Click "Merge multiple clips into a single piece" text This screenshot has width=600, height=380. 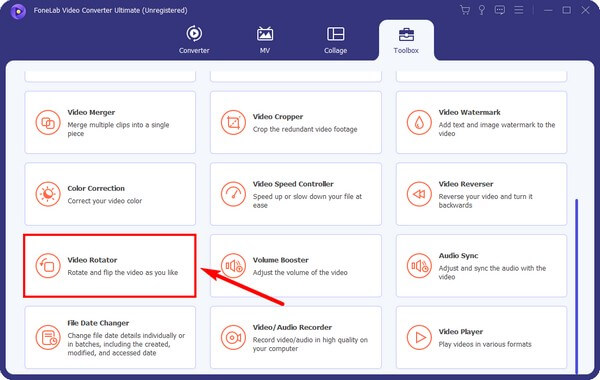pos(118,129)
